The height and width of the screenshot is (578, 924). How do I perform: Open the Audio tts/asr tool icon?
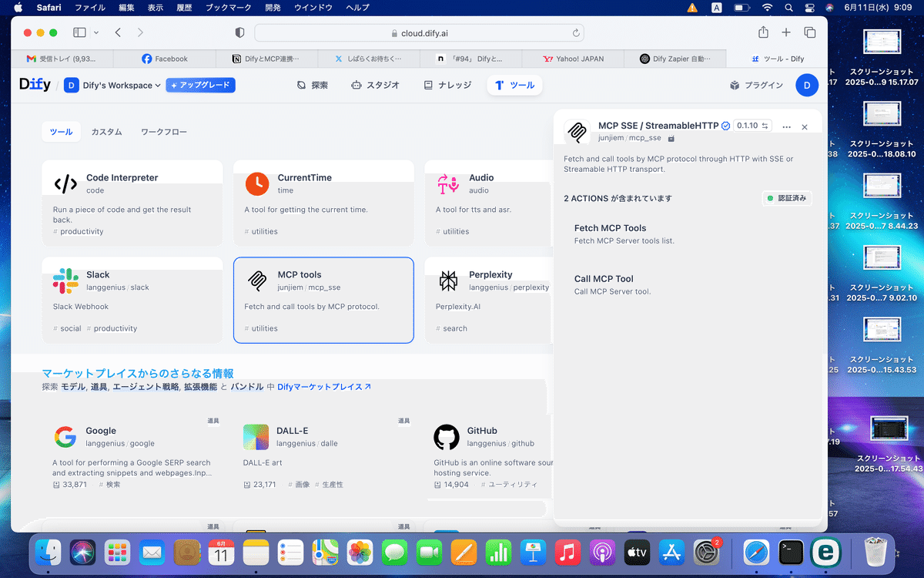click(x=447, y=183)
